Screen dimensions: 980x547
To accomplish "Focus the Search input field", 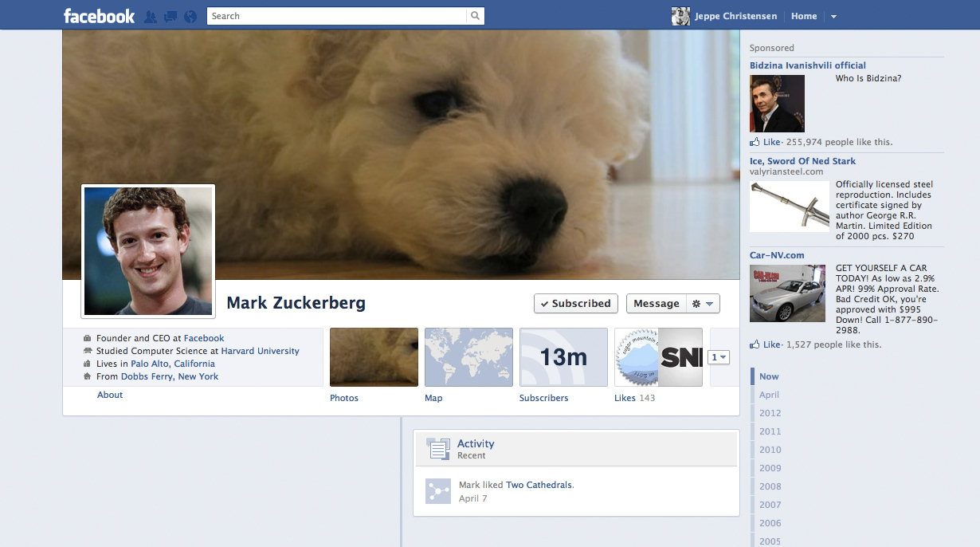I will (336, 16).
